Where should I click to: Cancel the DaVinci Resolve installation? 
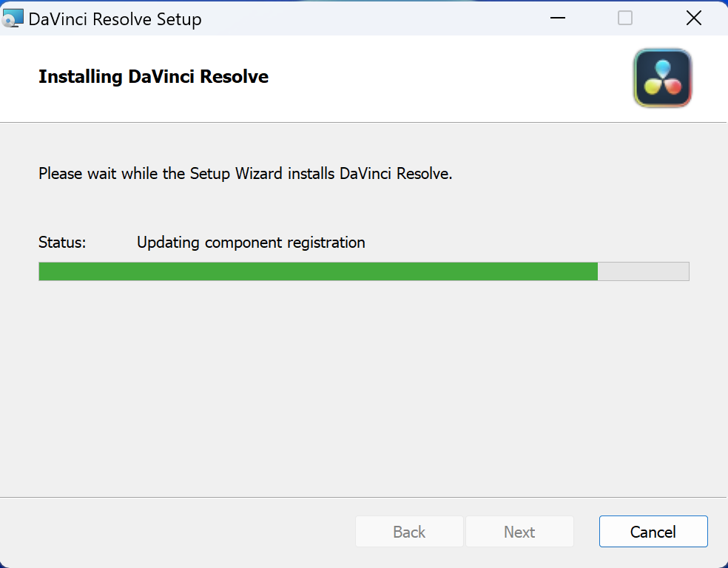[653, 532]
